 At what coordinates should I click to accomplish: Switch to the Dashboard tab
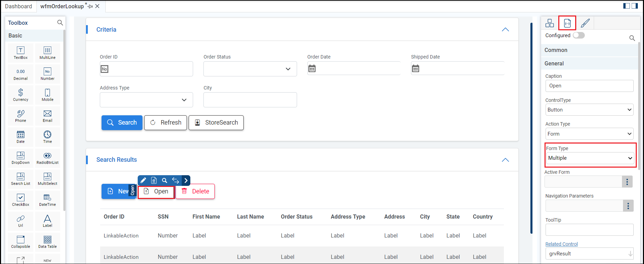(x=19, y=6)
